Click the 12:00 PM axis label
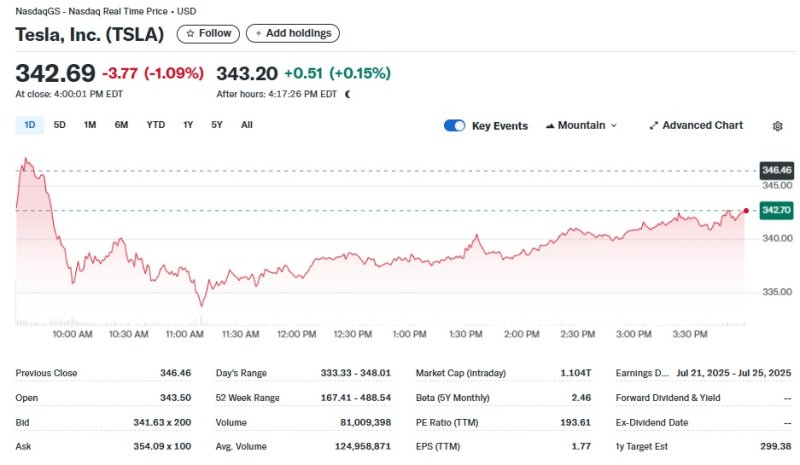The width and height of the screenshot is (800, 465). tap(296, 334)
